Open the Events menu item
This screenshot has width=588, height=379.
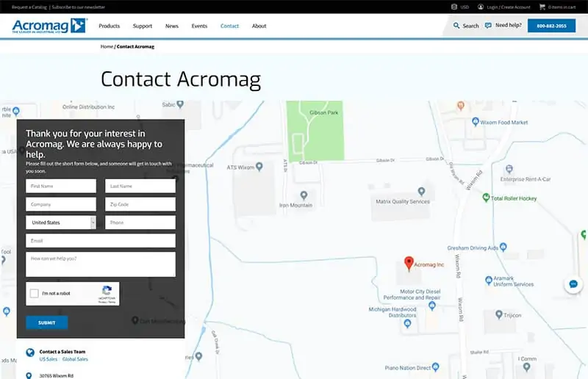[x=199, y=26]
